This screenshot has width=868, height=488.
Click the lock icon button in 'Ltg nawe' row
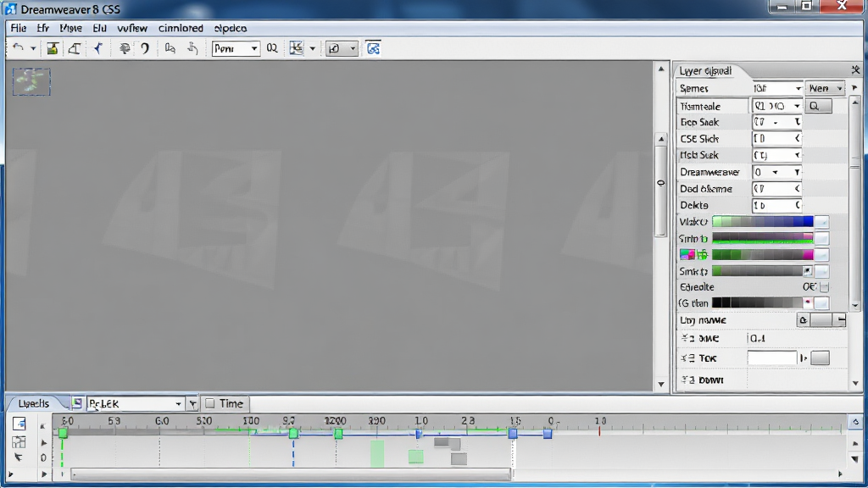coord(803,320)
